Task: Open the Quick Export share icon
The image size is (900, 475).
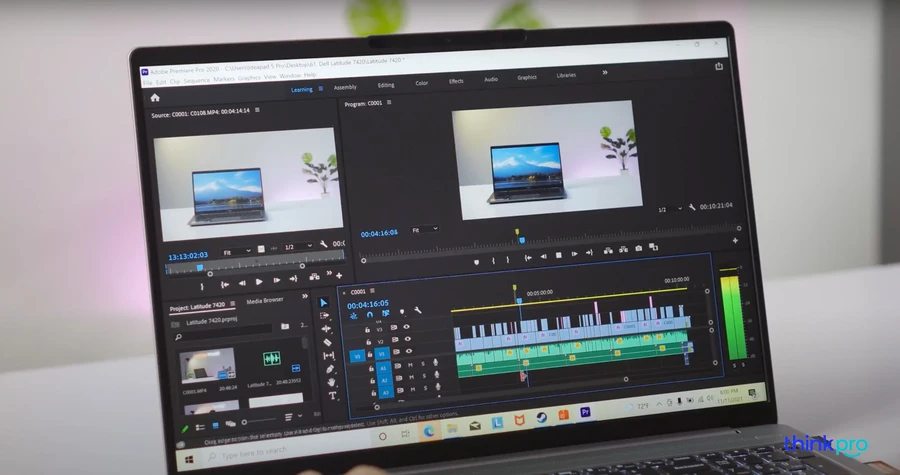Action: pyautogui.click(x=719, y=67)
